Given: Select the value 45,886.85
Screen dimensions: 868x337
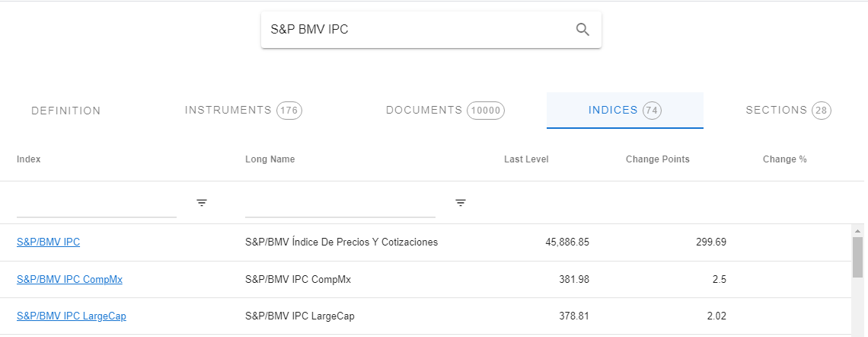Looking at the screenshot, I should (x=566, y=242).
